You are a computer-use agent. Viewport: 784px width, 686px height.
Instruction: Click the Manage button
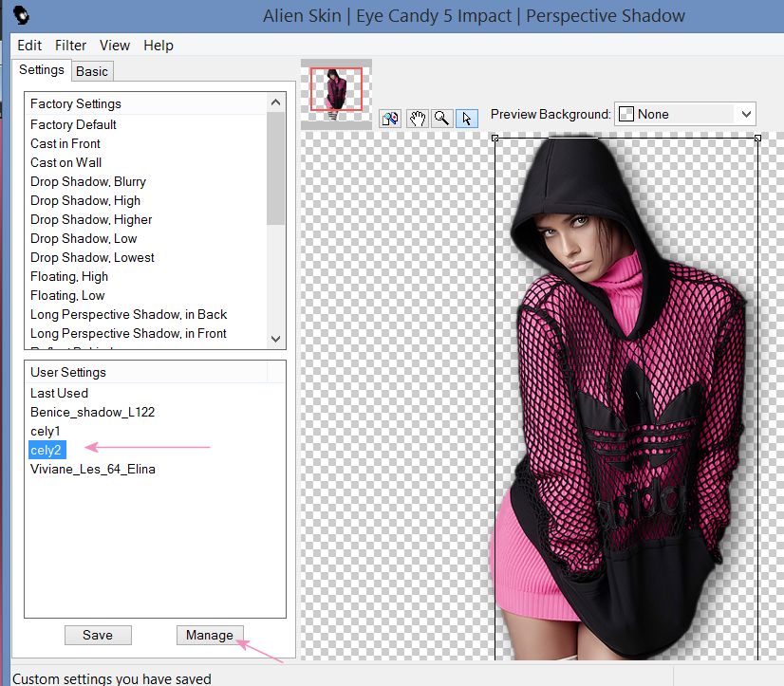(x=210, y=635)
